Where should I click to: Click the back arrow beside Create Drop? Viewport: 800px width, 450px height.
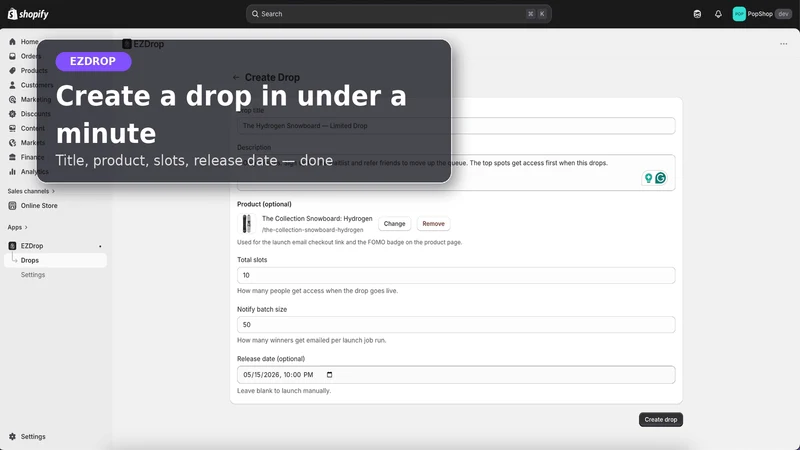236,78
